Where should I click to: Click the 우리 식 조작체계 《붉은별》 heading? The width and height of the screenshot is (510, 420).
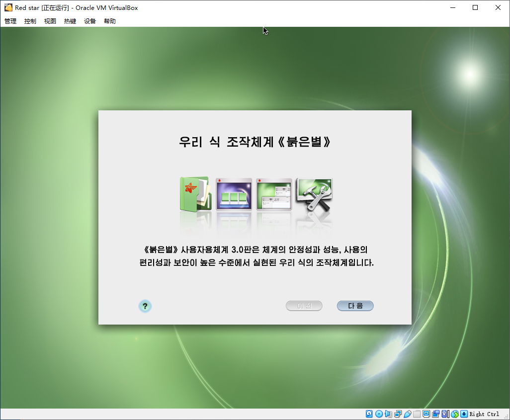click(x=255, y=142)
